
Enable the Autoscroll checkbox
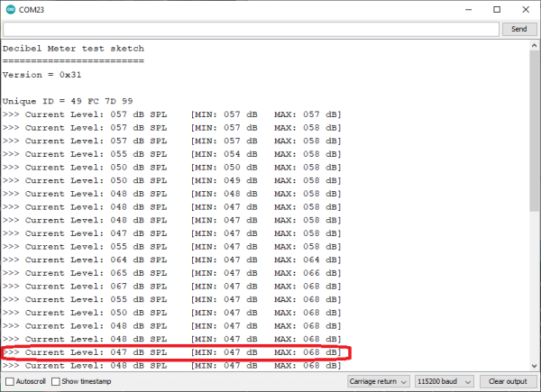coord(10,381)
